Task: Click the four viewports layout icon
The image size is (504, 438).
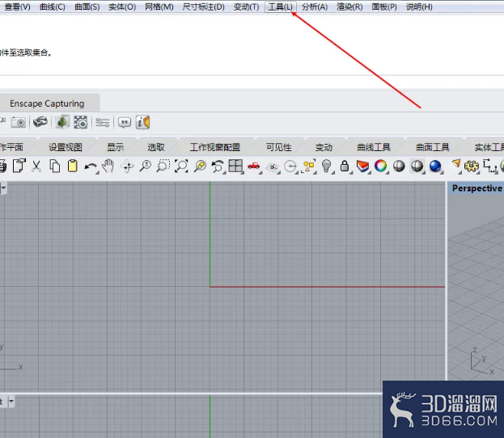Action: pyautogui.click(x=235, y=166)
